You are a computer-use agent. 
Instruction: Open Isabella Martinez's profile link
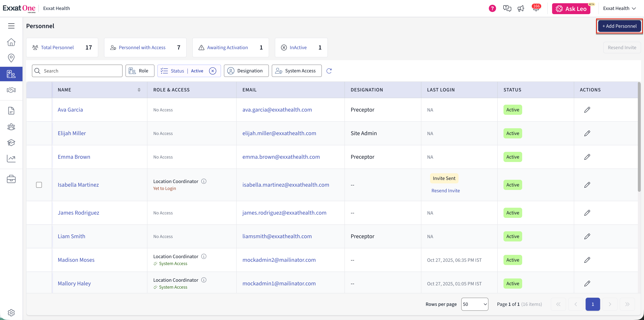pos(78,185)
